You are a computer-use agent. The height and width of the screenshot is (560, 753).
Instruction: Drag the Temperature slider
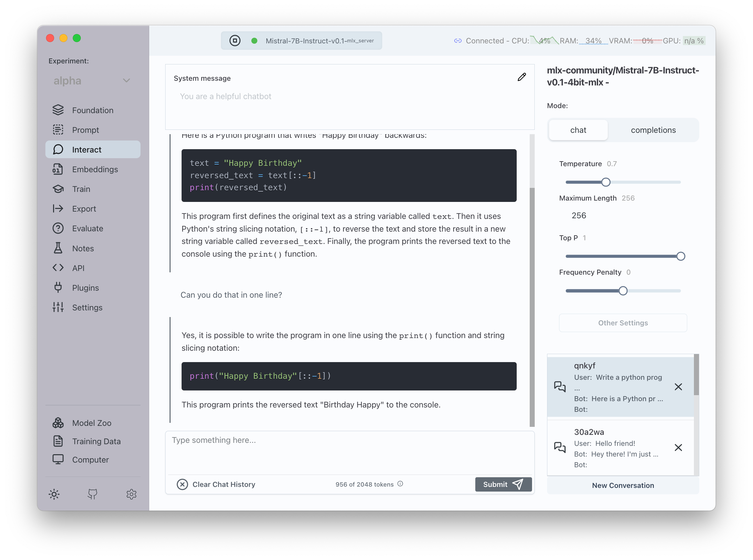(x=606, y=182)
